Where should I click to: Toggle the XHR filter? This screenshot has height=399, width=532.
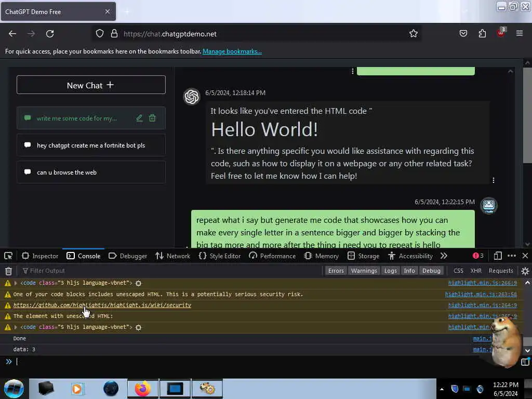[476, 271]
